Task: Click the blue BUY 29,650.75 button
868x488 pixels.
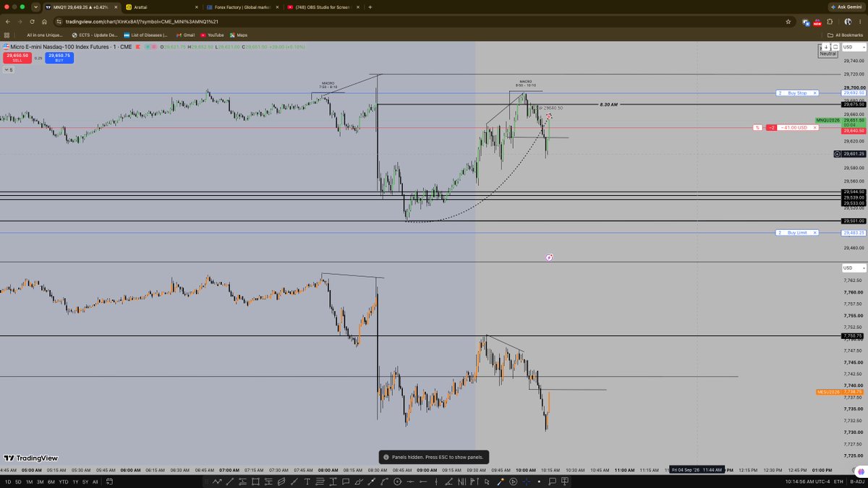Action: point(59,58)
